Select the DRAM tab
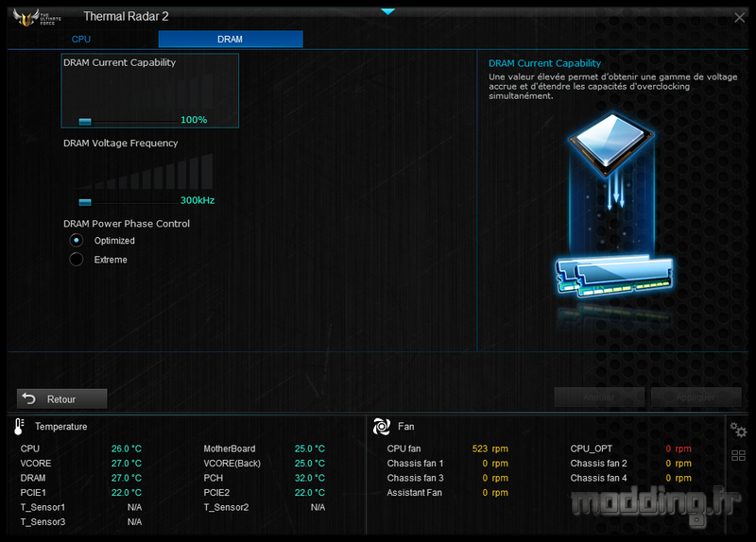 (231, 39)
